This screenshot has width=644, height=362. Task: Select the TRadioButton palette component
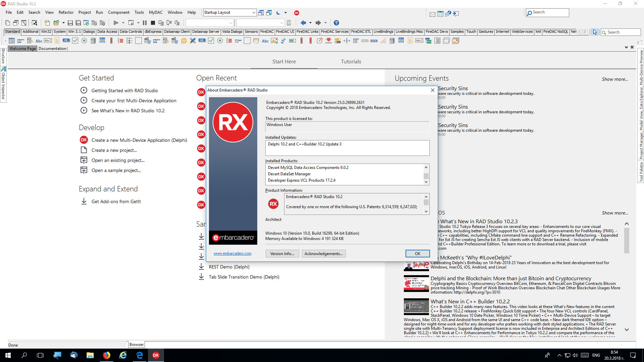click(84, 41)
